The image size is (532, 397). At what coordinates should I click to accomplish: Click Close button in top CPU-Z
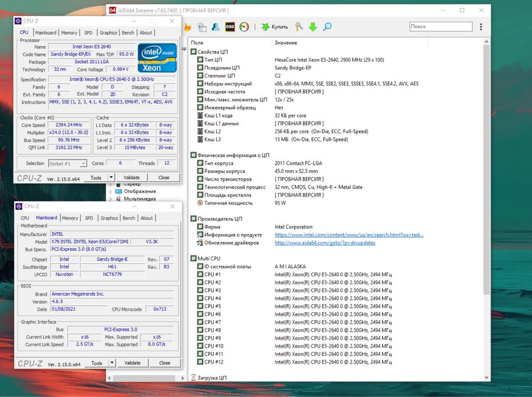click(x=164, y=178)
